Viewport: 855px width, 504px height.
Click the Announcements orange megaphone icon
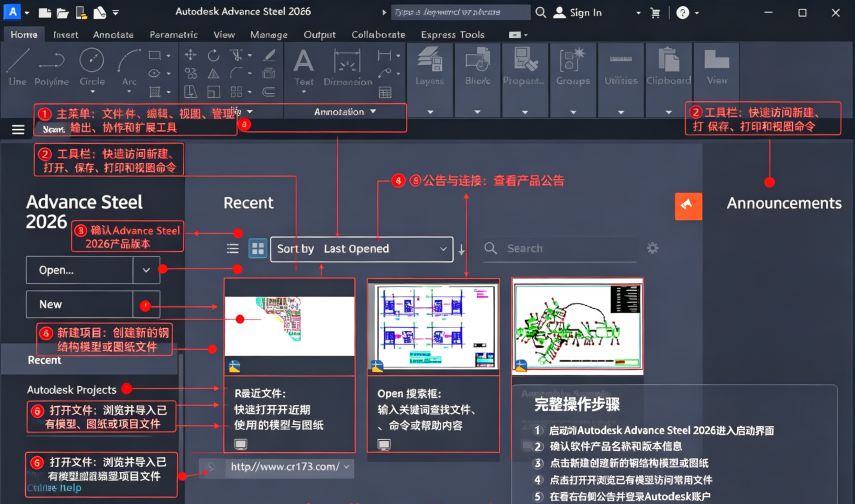pos(688,206)
